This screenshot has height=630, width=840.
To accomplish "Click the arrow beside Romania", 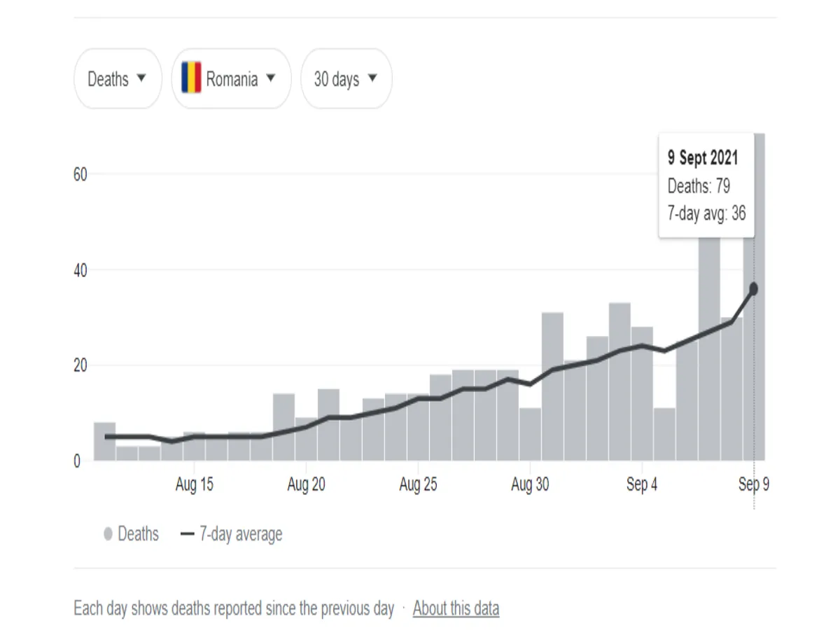I will pyautogui.click(x=271, y=78).
